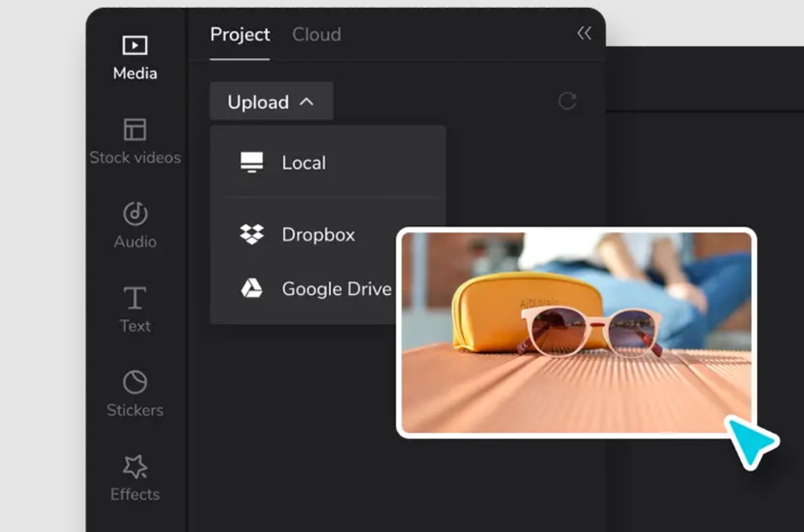Open the Effects star icon
The width and height of the screenshot is (804, 532).
tap(134, 467)
